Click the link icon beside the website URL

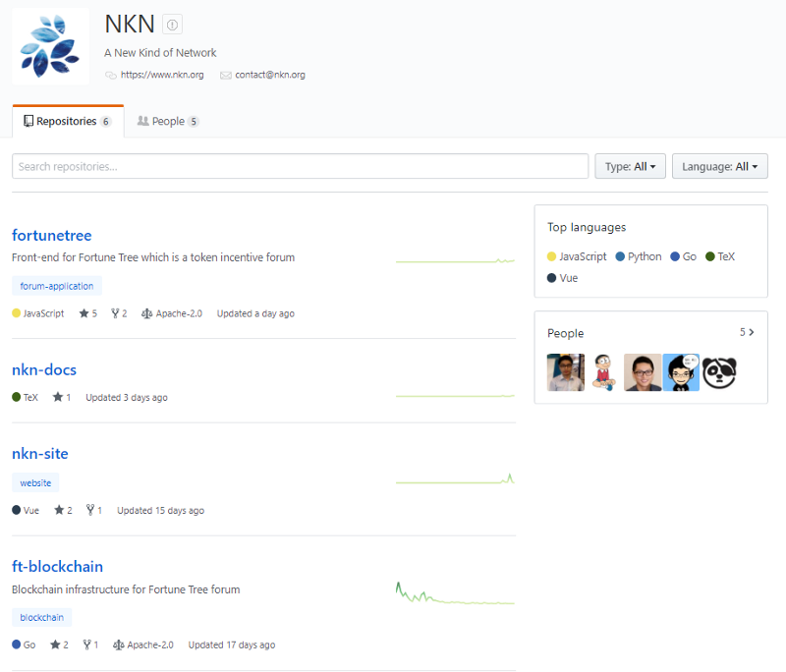[x=111, y=76]
